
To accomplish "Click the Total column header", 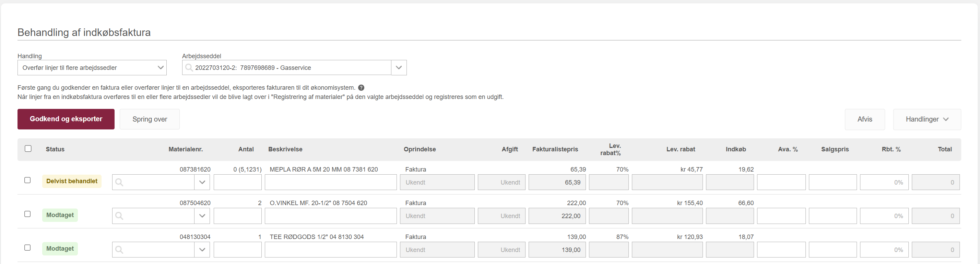I will [x=945, y=149].
